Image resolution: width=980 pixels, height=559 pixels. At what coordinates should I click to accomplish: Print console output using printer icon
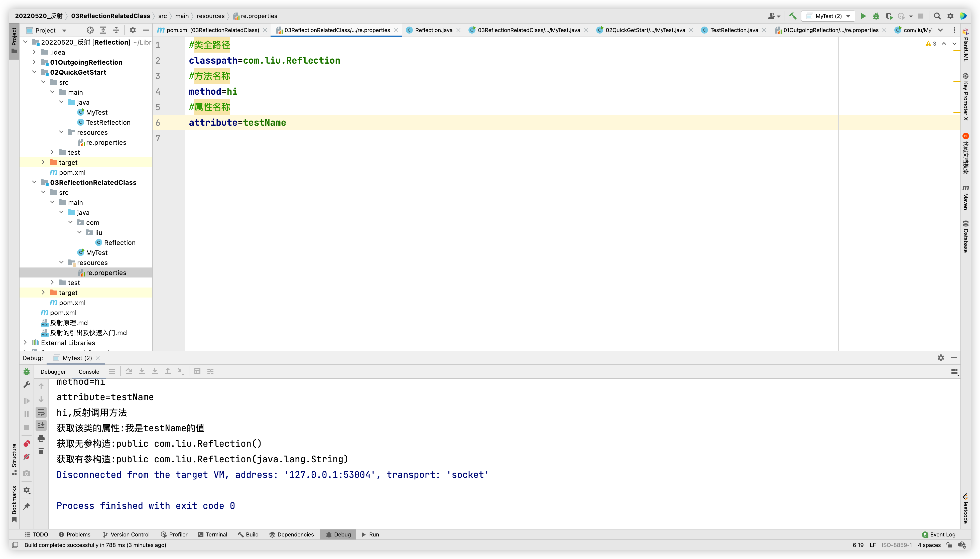41,438
